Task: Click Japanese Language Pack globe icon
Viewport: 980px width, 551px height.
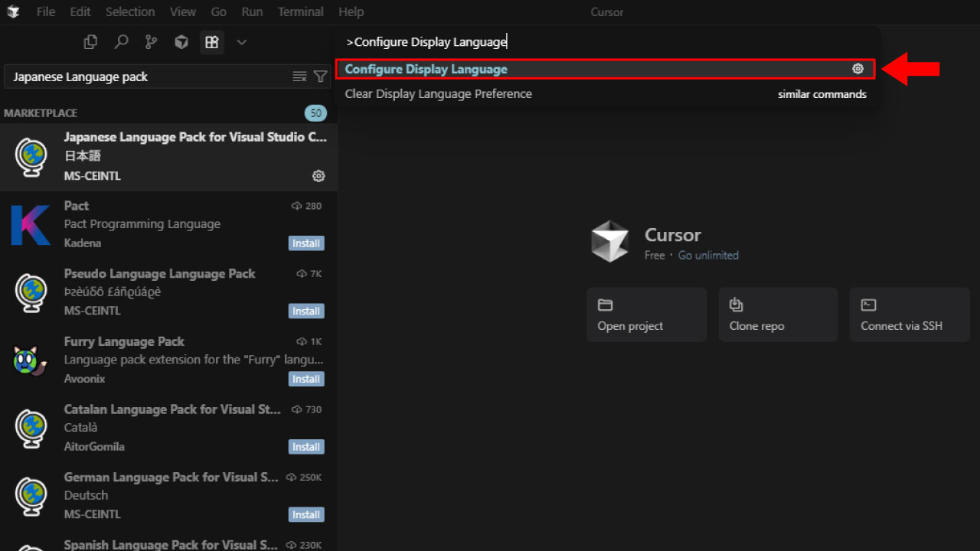Action: pos(31,157)
